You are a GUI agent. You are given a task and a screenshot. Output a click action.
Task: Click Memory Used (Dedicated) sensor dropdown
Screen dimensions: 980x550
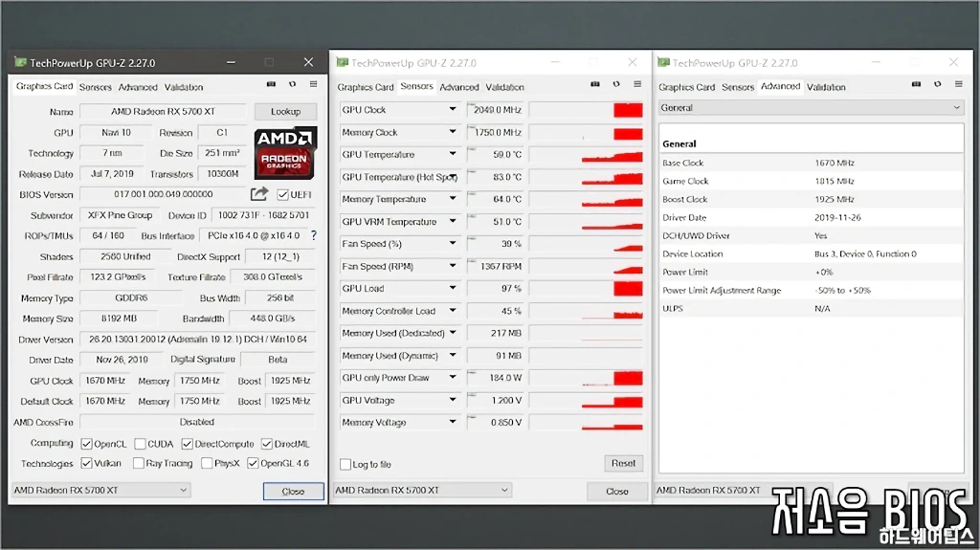coord(453,333)
